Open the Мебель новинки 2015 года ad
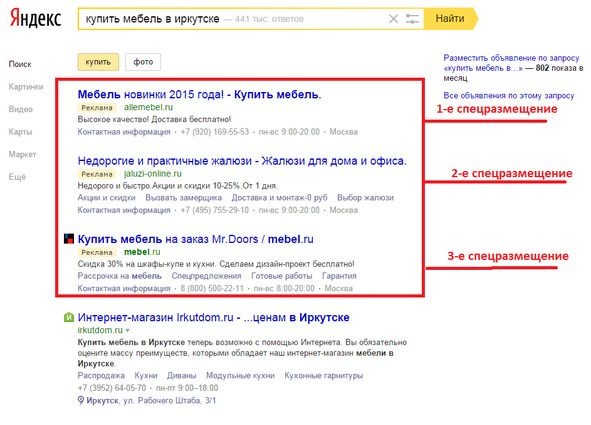This screenshot has height=425, width=591. click(x=199, y=95)
